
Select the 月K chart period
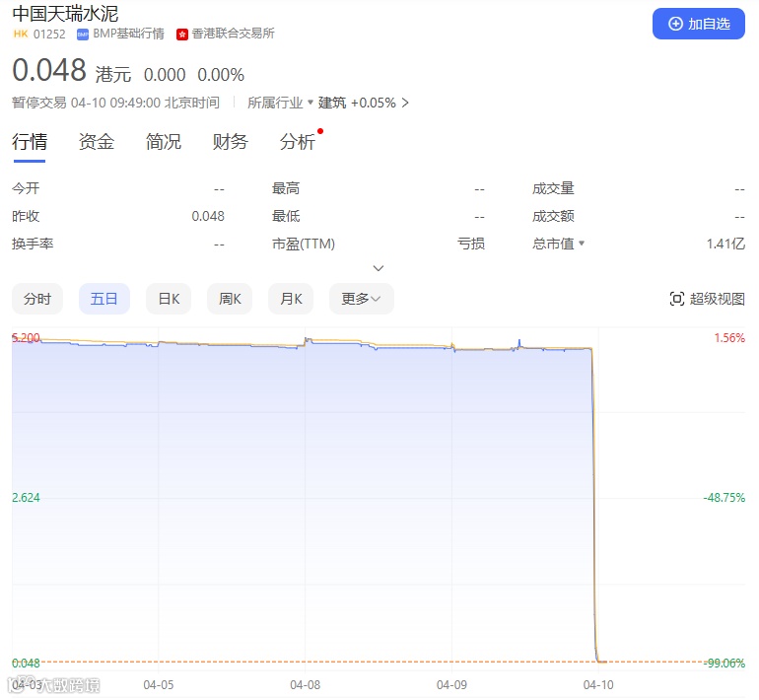[291, 299]
